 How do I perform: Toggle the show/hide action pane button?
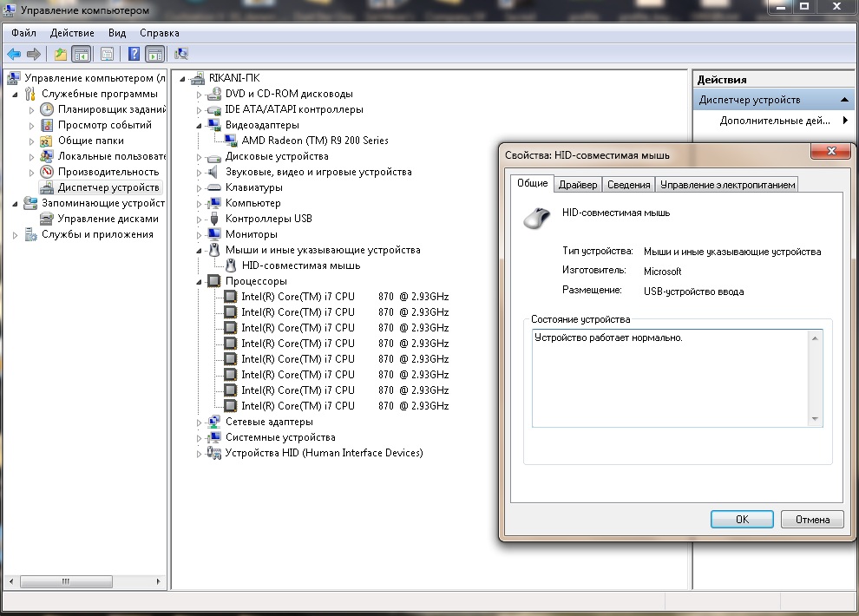point(154,54)
